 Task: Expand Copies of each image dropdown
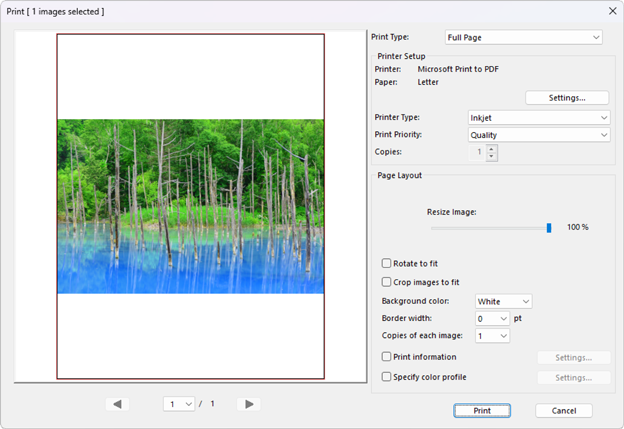(492, 336)
